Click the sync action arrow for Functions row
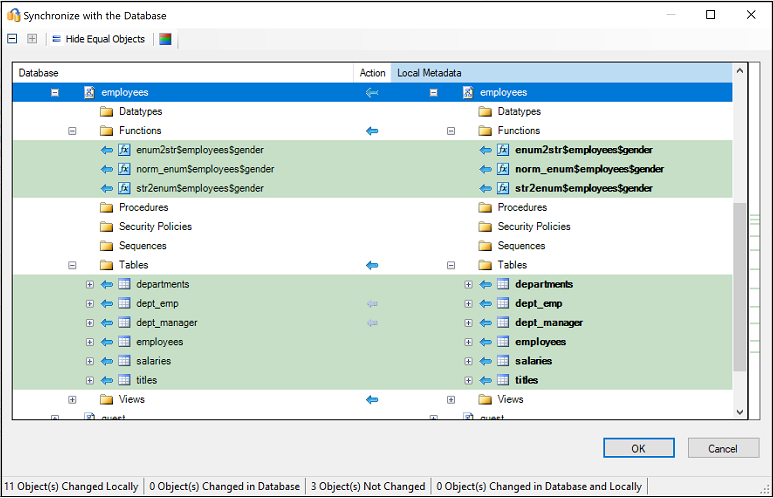 click(x=372, y=131)
